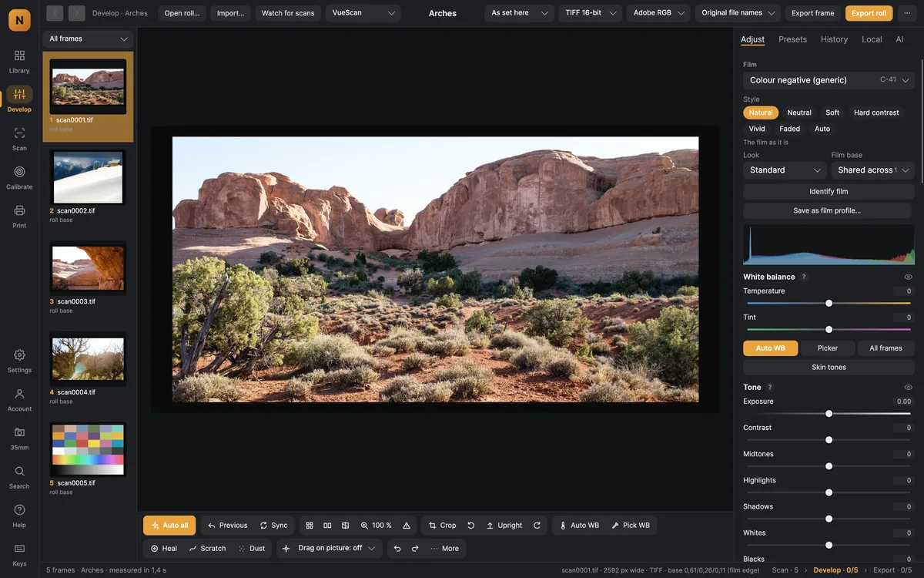Open Search from the sidebar
This screenshot has width=924, height=578.
[19, 477]
